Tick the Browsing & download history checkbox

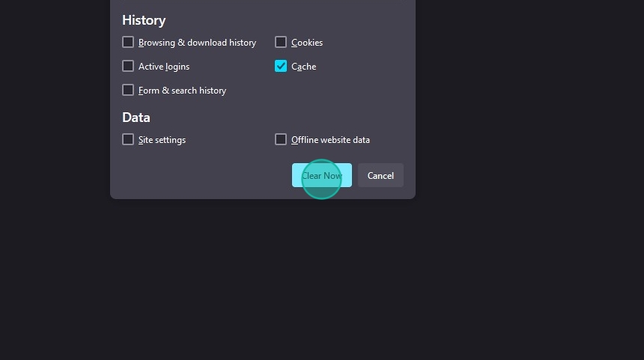[128, 42]
